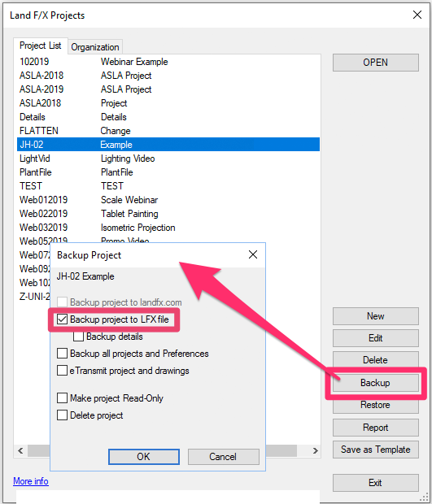Image resolution: width=432 pixels, height=504 pixels.
Task: Select project ASLA-2018 in list
Action: [x=168, y=76]
